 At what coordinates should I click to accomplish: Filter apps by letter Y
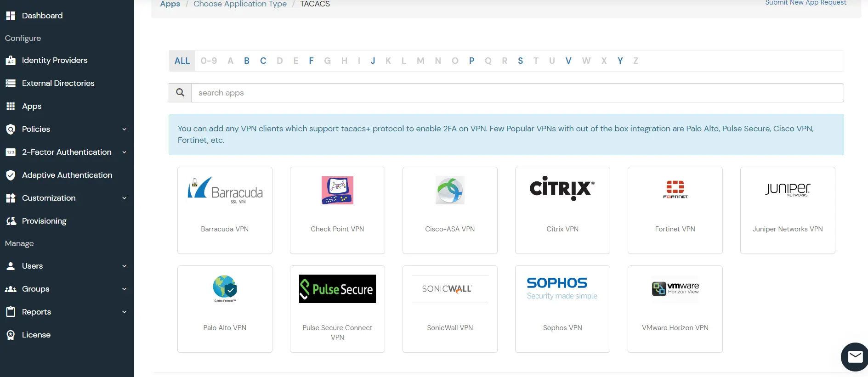[620, 61]
